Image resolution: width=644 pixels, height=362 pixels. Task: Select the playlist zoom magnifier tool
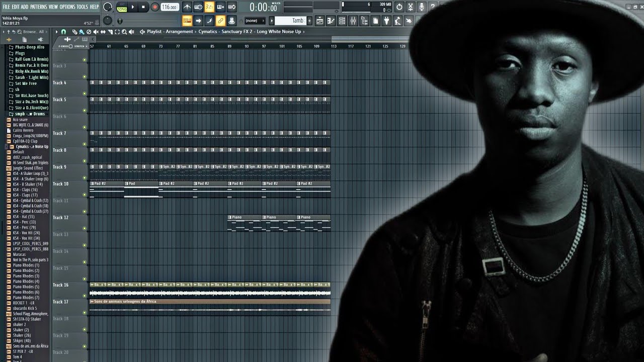pyautogui.click(x=124, y=32)
